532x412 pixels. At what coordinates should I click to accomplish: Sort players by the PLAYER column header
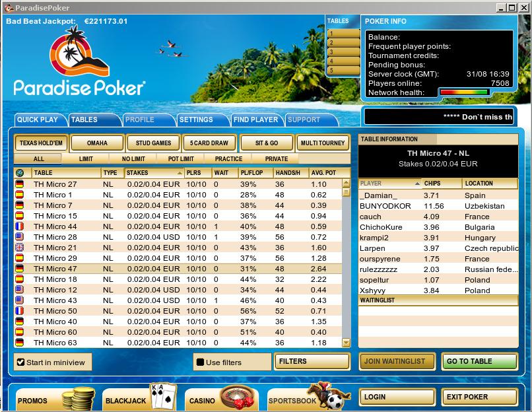tap(390, 184)
